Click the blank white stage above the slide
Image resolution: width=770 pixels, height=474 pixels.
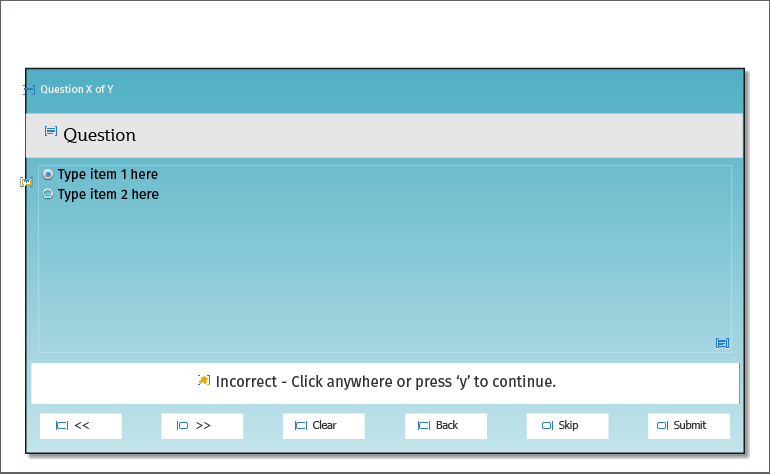tap(385, 35)
